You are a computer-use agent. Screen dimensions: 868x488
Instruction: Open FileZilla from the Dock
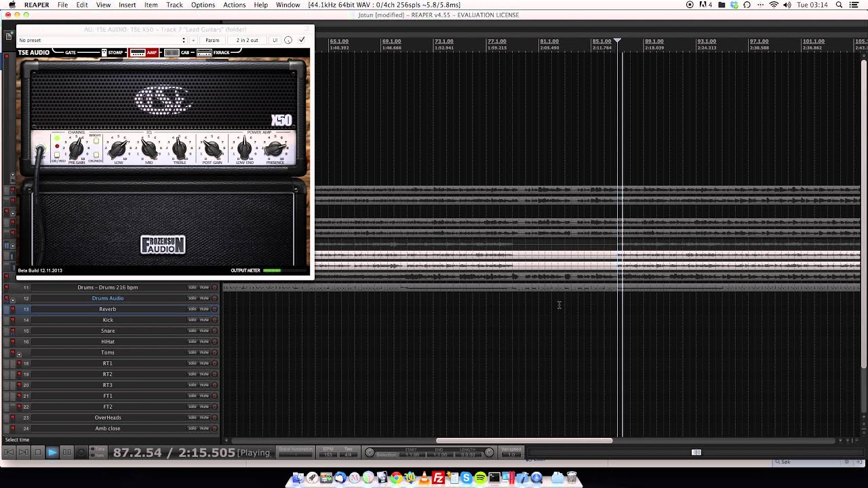(438, 479)
